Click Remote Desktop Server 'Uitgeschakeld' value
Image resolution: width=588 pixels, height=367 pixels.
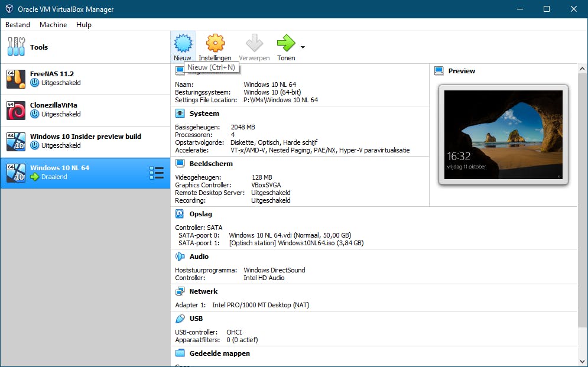click(271, 193)
